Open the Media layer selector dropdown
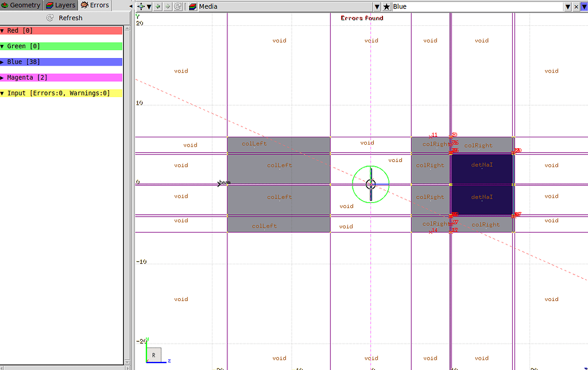588x370 pixels. click(377, 6)
